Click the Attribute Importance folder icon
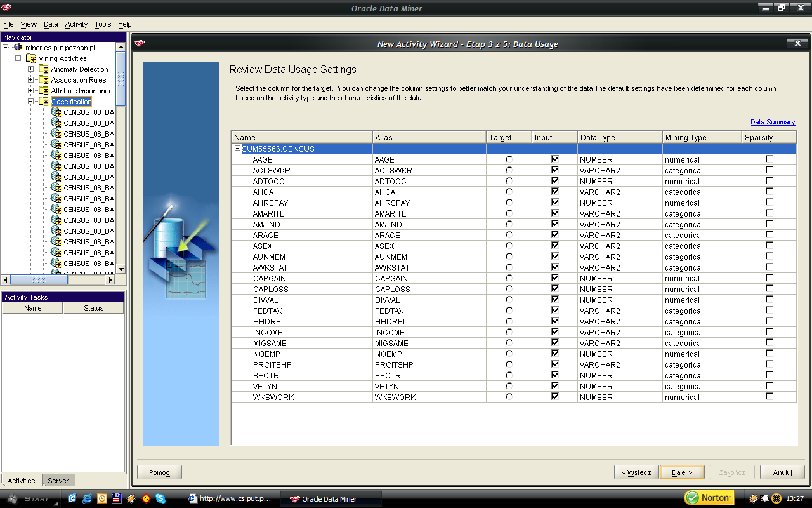This screenshot has height=508, width=812. (44, 91)
